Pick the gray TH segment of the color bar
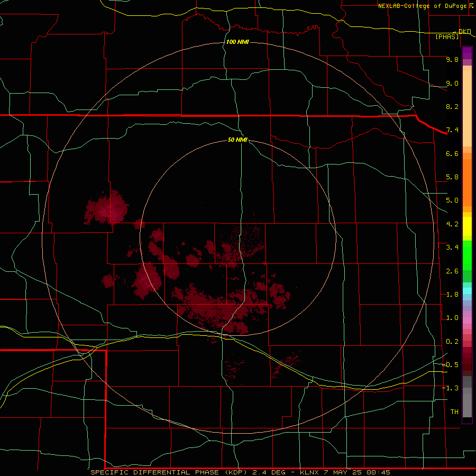 (x=467, y=406)
